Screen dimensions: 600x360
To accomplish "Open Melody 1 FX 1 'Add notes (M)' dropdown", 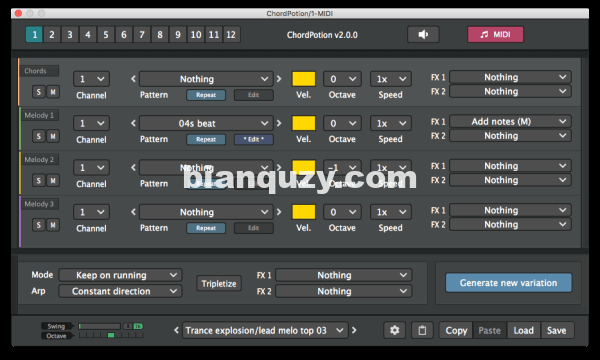I will pos(510,122).
